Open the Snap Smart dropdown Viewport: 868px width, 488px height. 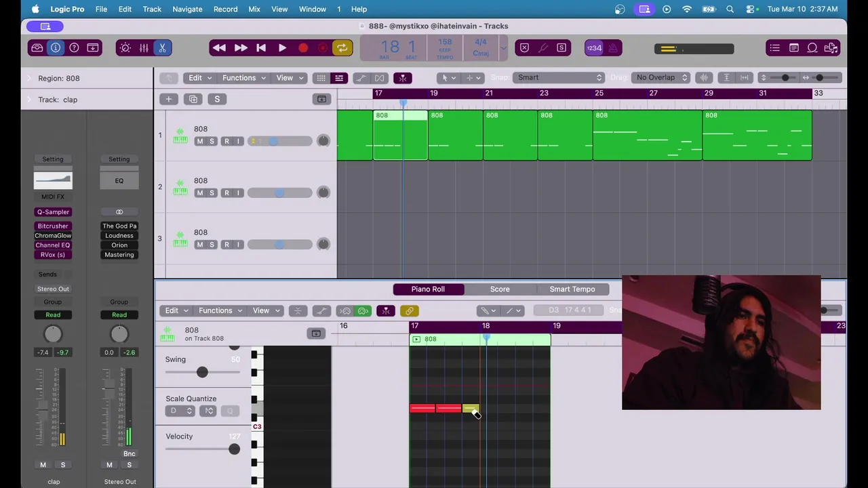point(558,77)
